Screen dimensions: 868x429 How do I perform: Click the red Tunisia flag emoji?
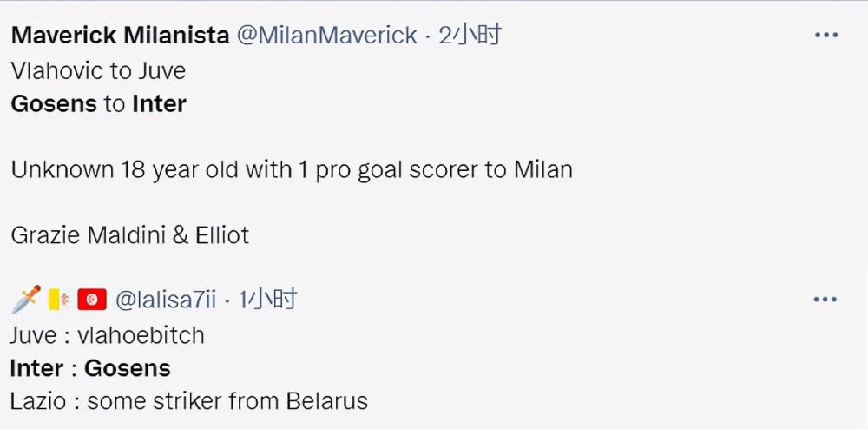(x=91, y=300)
